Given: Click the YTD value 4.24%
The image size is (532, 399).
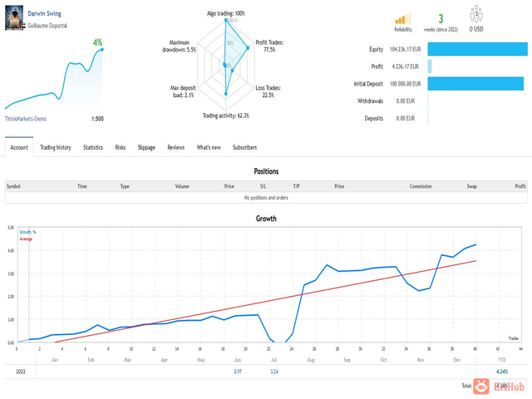Looking at the screenshot, I should click(x=502, y=372).
